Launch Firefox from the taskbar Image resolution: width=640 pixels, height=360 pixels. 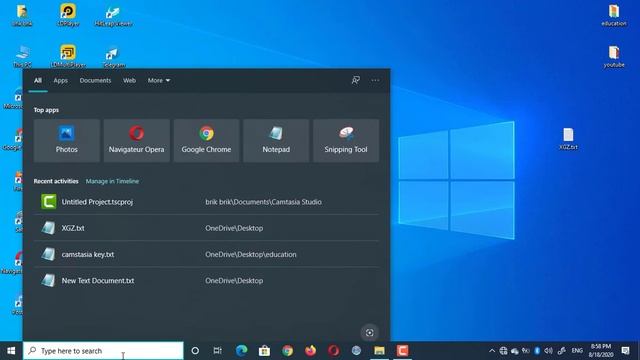coord(310,351)
